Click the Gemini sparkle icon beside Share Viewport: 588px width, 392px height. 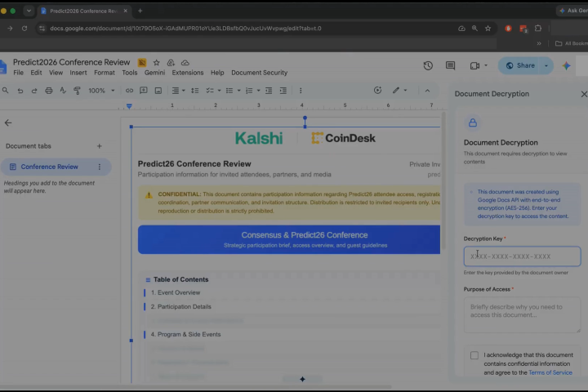(566, 65)
